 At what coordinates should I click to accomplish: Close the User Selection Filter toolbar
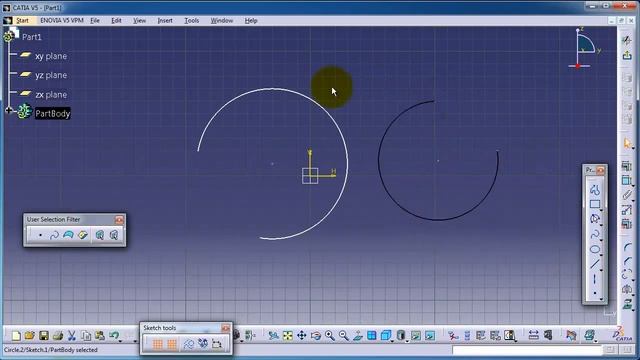119,220
